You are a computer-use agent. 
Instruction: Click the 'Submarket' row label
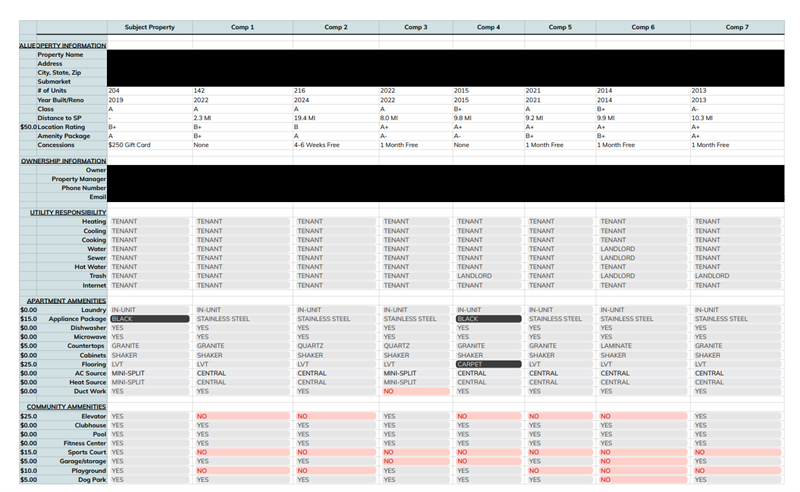click(x=54, y=82)
